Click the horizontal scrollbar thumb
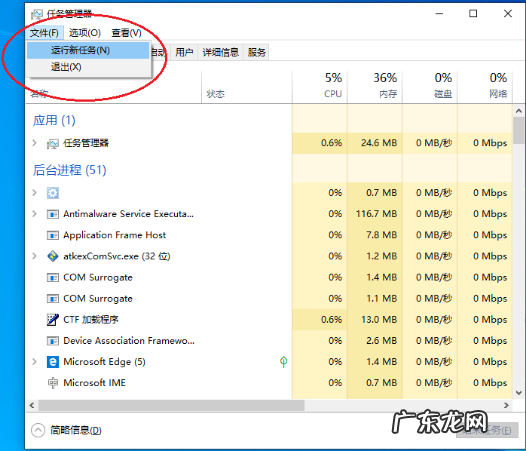The image size is (526, 451). tap(171, 405)
